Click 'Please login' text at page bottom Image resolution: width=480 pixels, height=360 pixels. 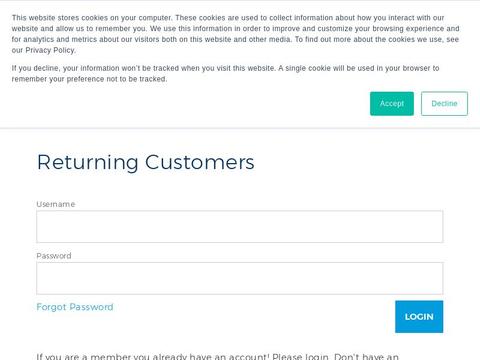pyautogui.click(x=300, y=357)
